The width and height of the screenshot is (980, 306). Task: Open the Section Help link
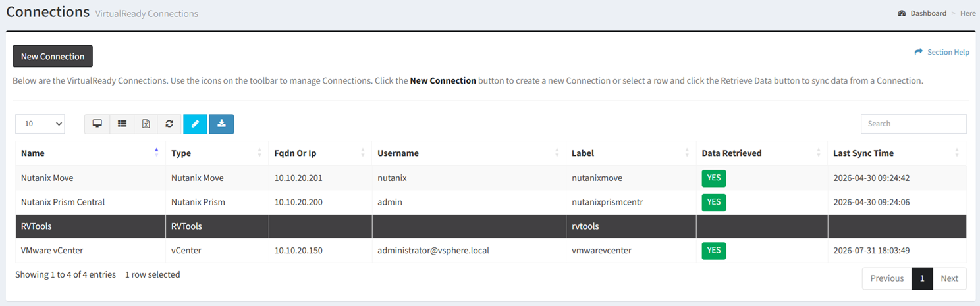tap(948, 52)
